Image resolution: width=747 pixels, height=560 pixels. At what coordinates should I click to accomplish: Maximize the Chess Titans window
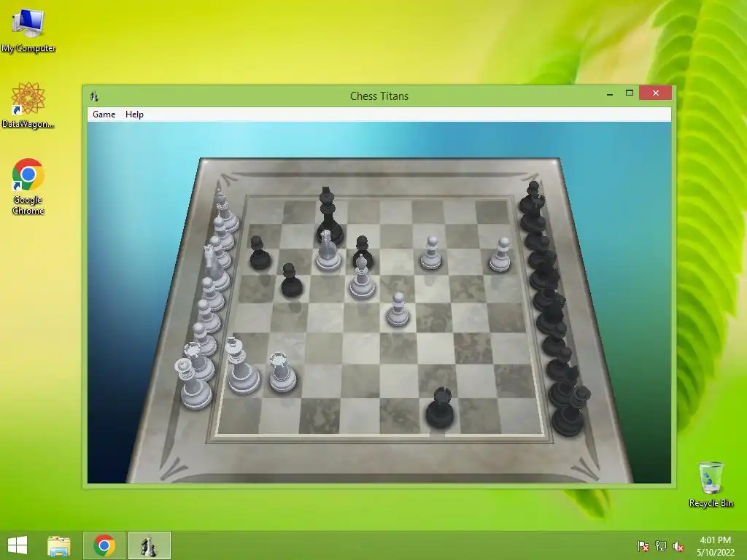click(x=630, y=93)
